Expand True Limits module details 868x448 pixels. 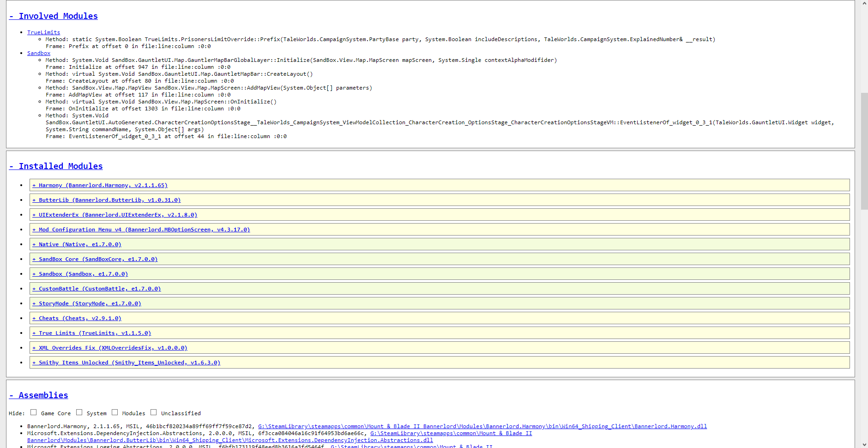click(x=91, y=333)
